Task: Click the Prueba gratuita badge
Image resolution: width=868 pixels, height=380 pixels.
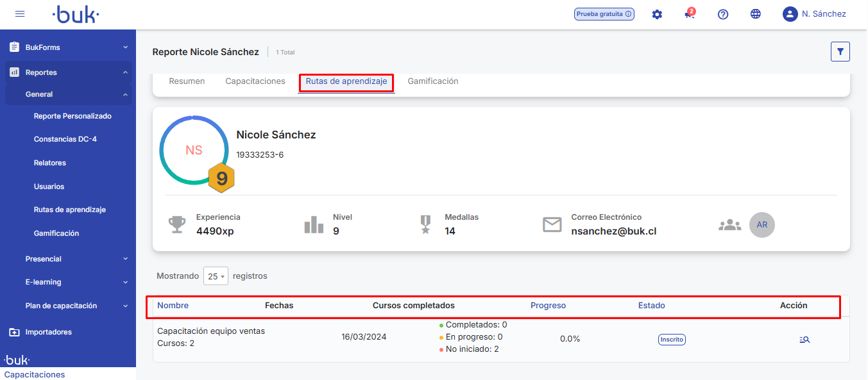Action: (604, 14)
